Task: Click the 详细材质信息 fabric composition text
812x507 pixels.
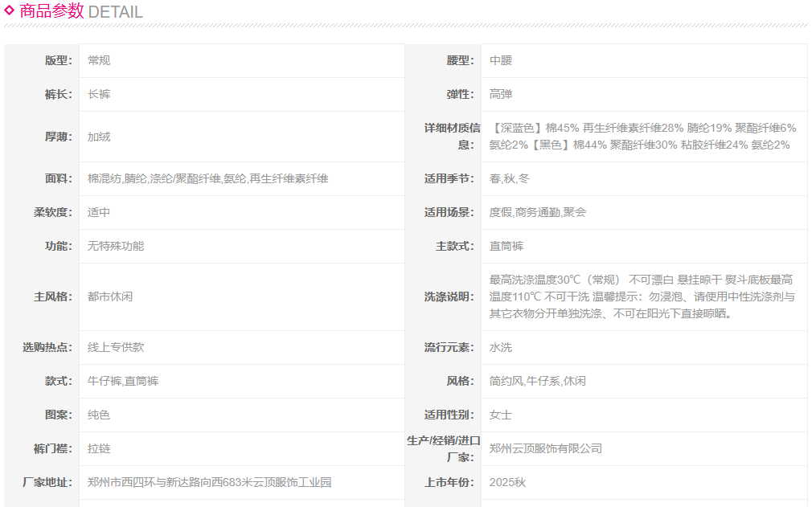Action: coord(642,136)
